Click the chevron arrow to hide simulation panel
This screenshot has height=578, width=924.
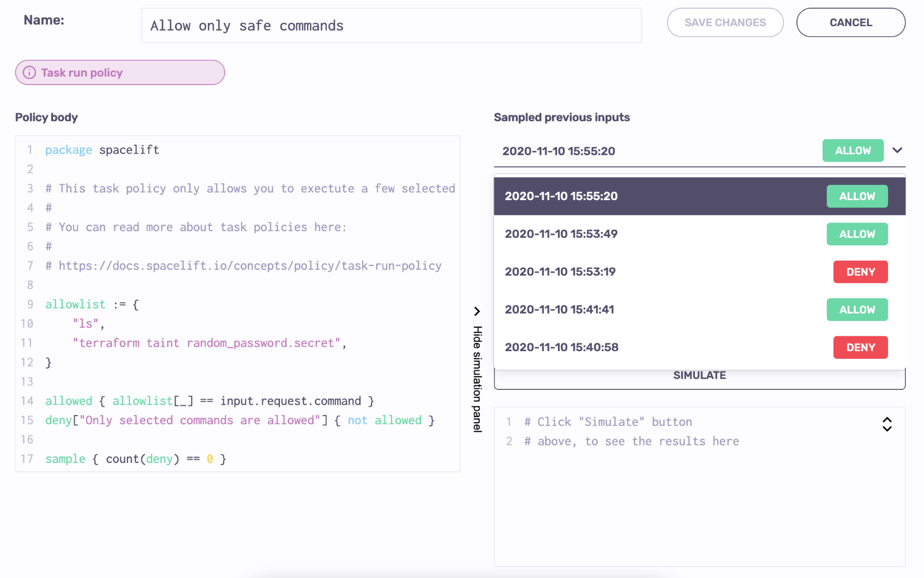coord(477,311)
